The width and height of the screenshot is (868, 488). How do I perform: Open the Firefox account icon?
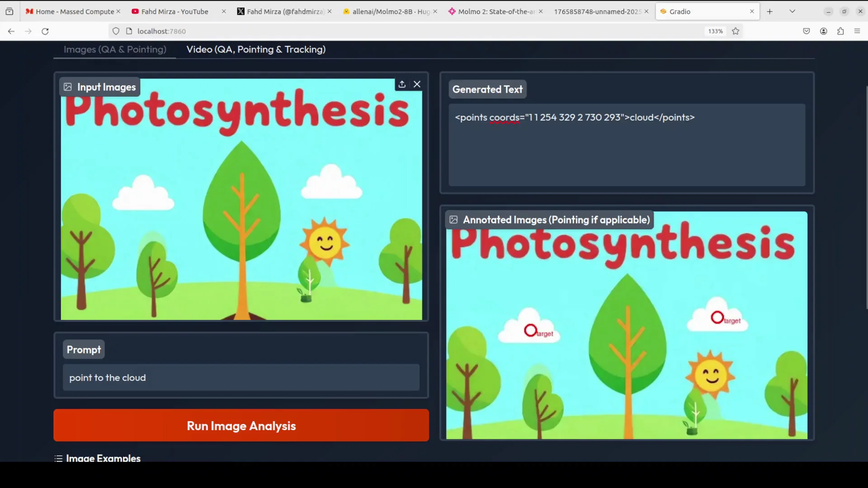coord(824,31)
